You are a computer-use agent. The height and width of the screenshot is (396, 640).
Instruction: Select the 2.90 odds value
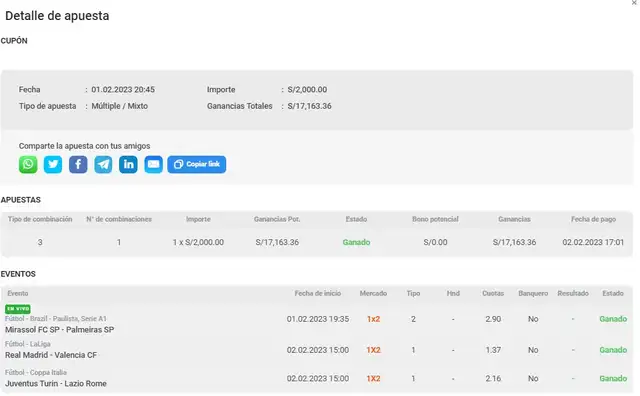(493, 319)
